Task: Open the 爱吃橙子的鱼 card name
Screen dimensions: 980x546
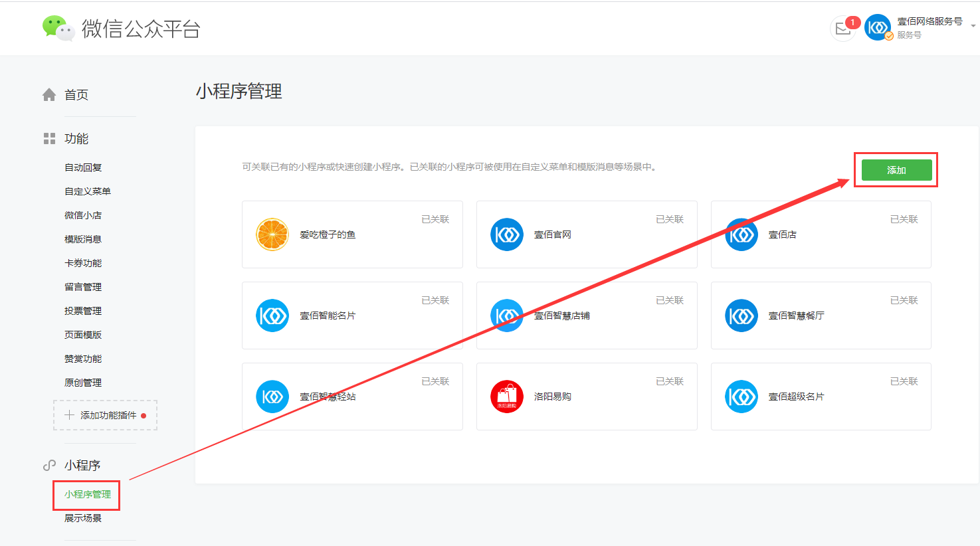Action: tap(328, 234)
